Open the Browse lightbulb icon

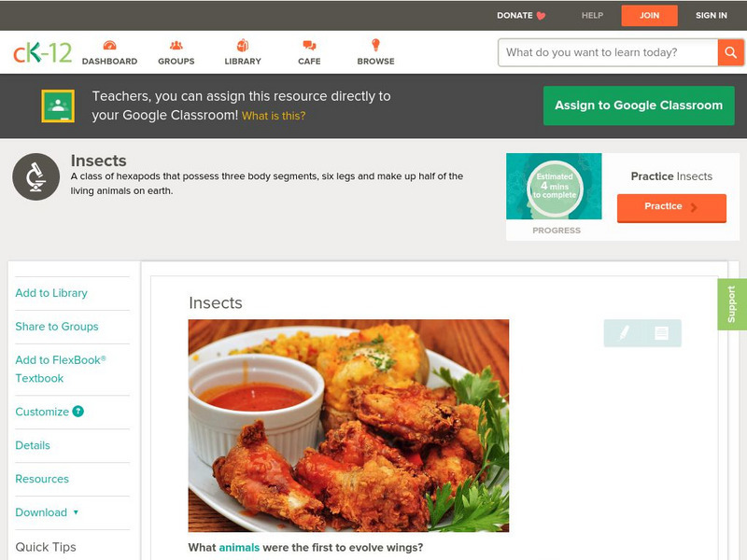375,45
